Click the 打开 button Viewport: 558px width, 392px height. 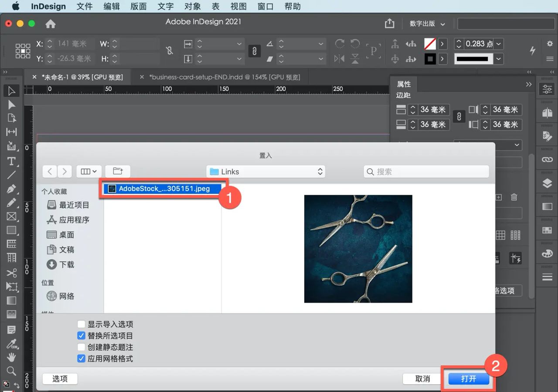pyautogui.click(x=469, y=378)
